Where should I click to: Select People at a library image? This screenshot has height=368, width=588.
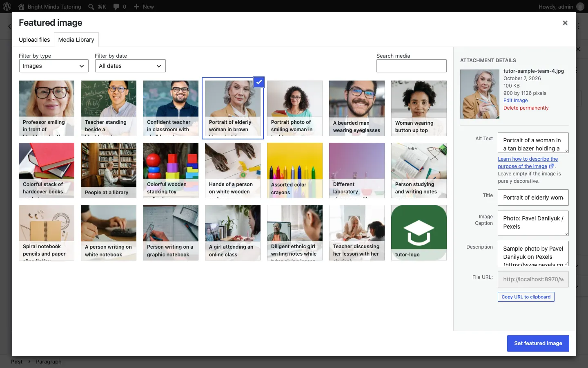[109, 171]
